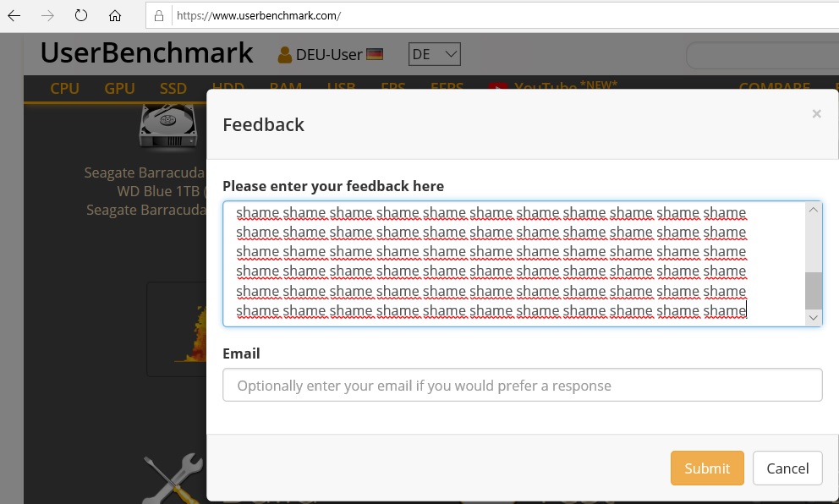Viewport: 839px width, 504px height.
Task: Click the textarea scrollbar down arrow
Action: [x=813, y=317]
